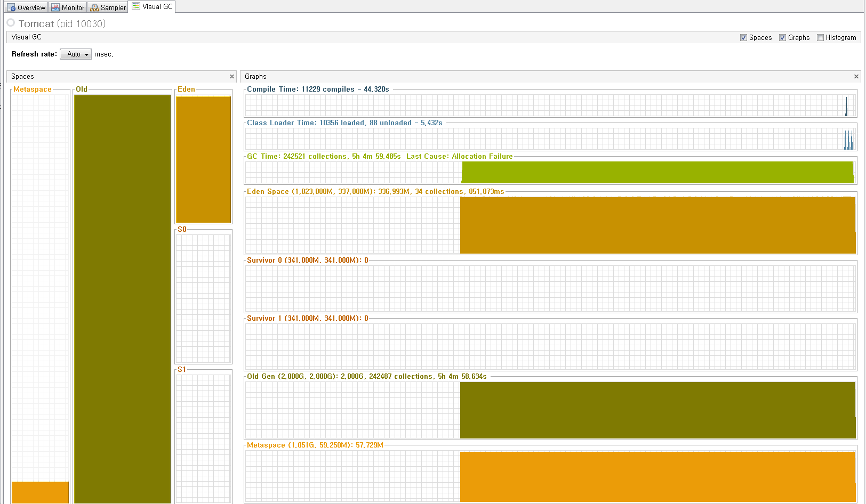Click the Survivor 0 graph area
Screen dimensions: 866x504
[550, 289]
